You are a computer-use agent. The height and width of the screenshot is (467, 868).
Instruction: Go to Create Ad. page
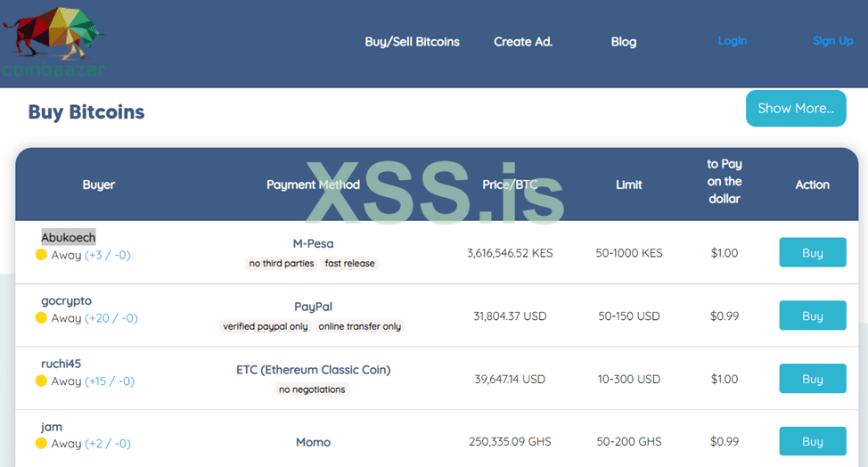pos(523,42)
